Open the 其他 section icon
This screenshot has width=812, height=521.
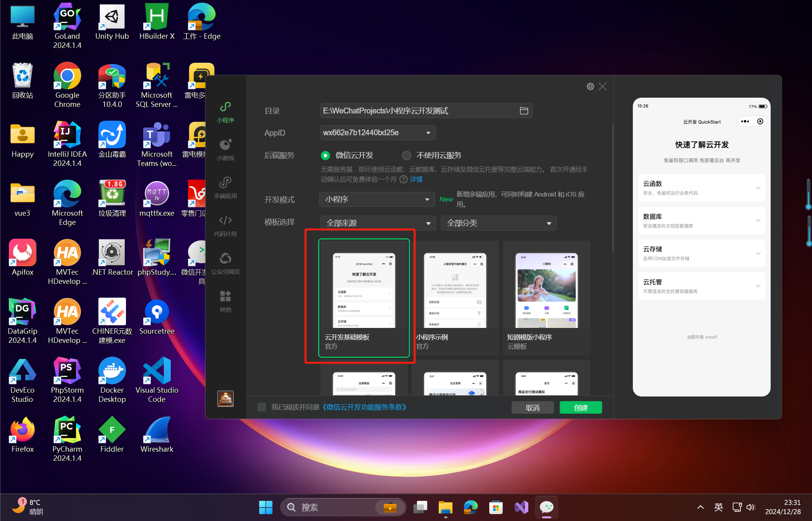(x=225, y=301)
